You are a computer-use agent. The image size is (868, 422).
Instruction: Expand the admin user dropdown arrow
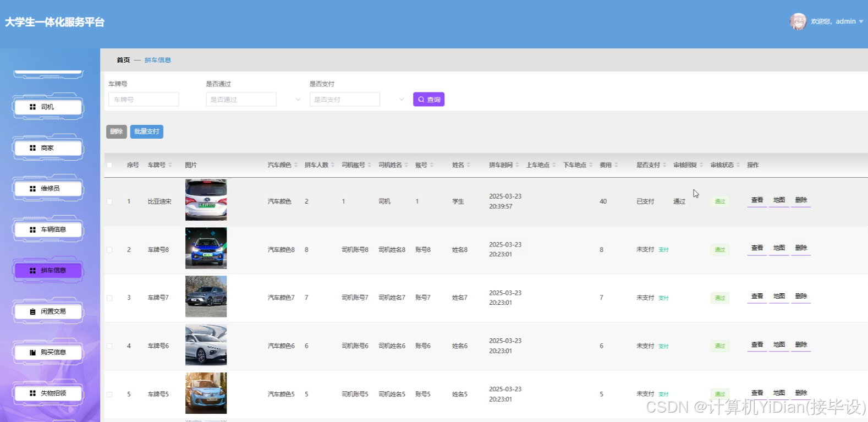[x=861, y=22]
